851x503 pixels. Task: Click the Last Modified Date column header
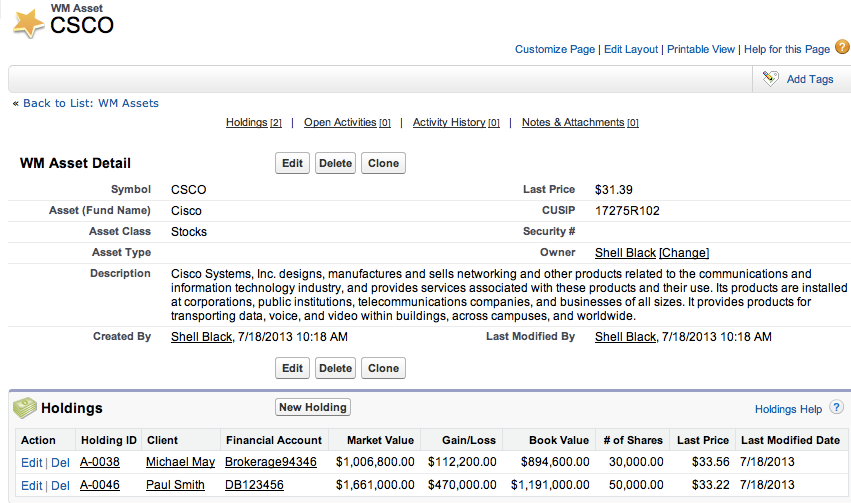[790, 440]
